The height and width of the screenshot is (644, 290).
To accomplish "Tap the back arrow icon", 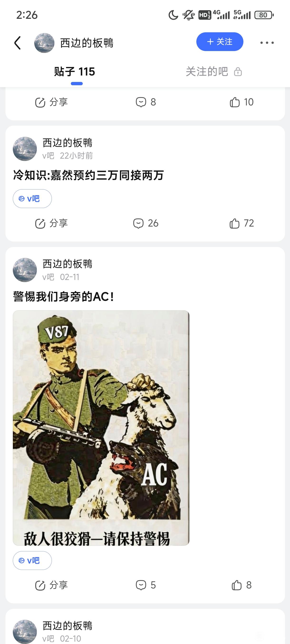I will click(17, 43).
